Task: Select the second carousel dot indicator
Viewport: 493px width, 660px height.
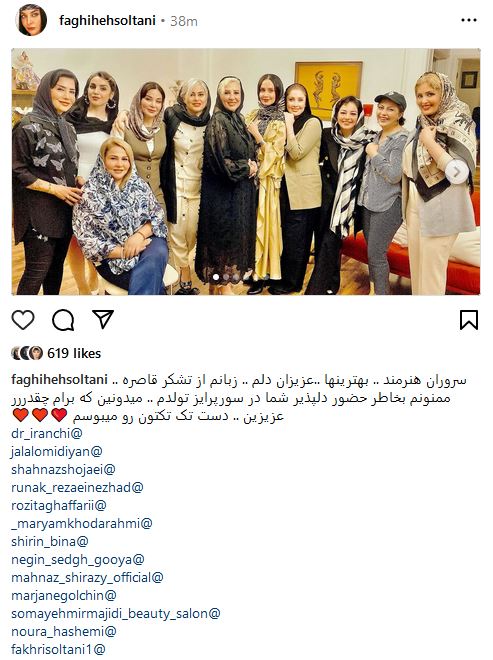Action: pyautogui.click(x=226, y=277)
